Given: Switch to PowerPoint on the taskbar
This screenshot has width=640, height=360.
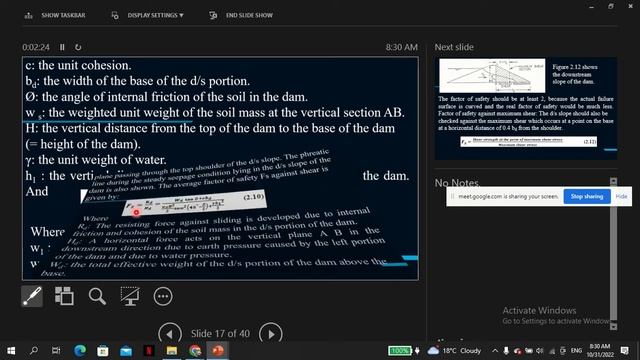Looking at the screenshot, I should coord(218,351).
